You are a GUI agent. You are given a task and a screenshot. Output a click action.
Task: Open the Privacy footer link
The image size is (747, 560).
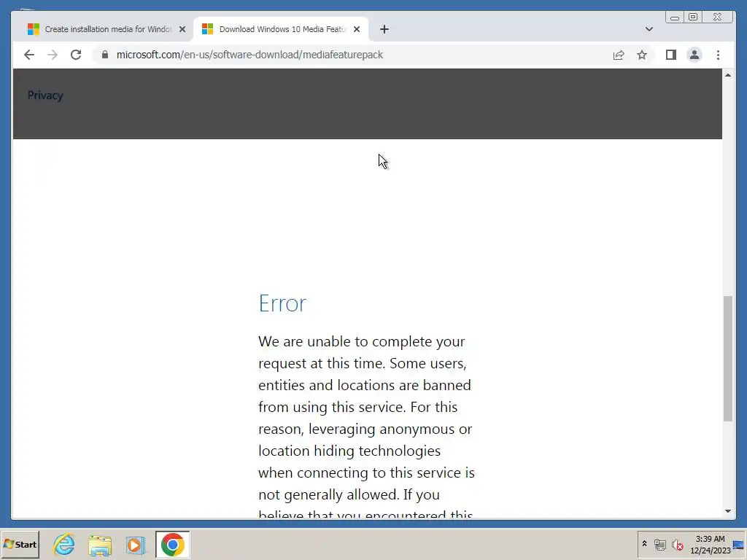(45, 96)
